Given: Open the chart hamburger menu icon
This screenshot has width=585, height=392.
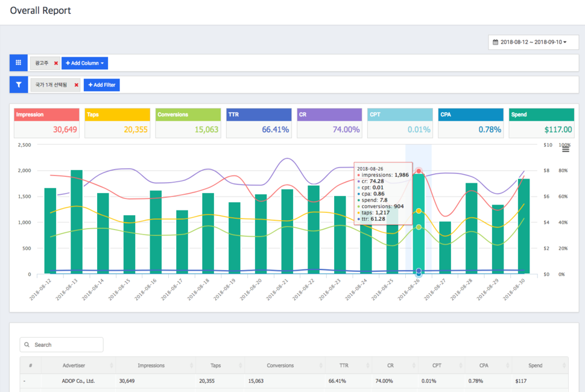Looking at the screenshot, I should click(x=565, y=150).
